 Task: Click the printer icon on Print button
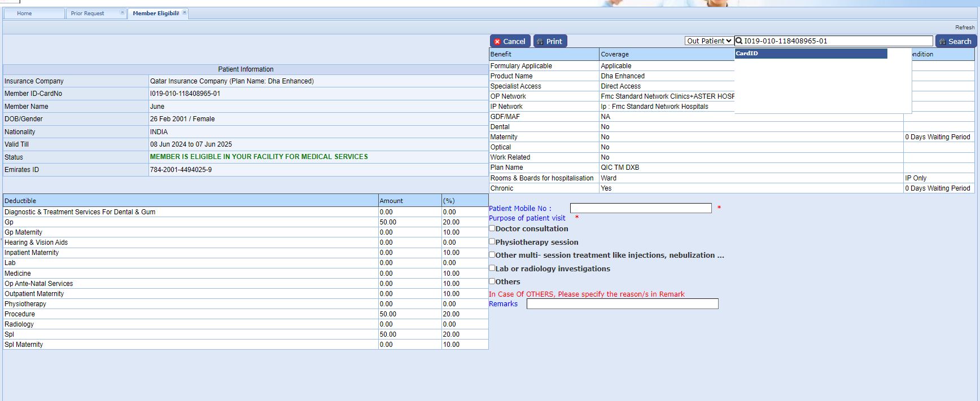point(540,42)
